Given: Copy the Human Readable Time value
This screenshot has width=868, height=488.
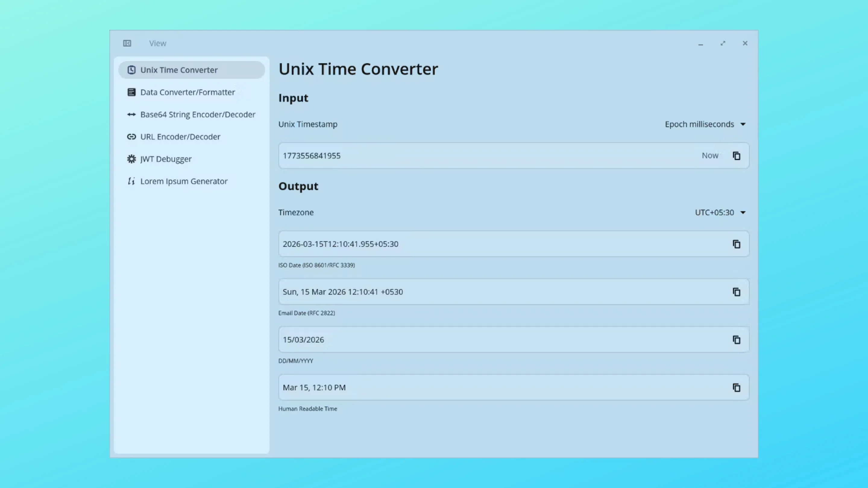Looking at the screenshot, I should (736, 388).
